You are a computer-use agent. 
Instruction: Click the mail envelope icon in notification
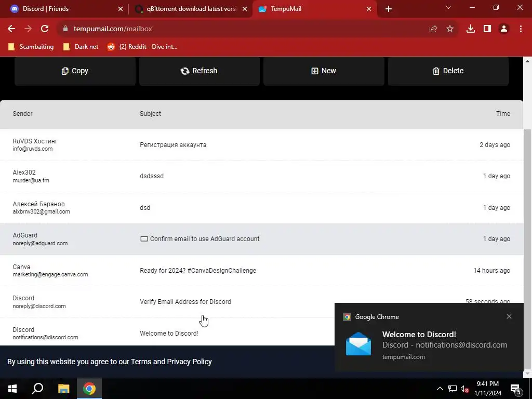click(358, 344)
